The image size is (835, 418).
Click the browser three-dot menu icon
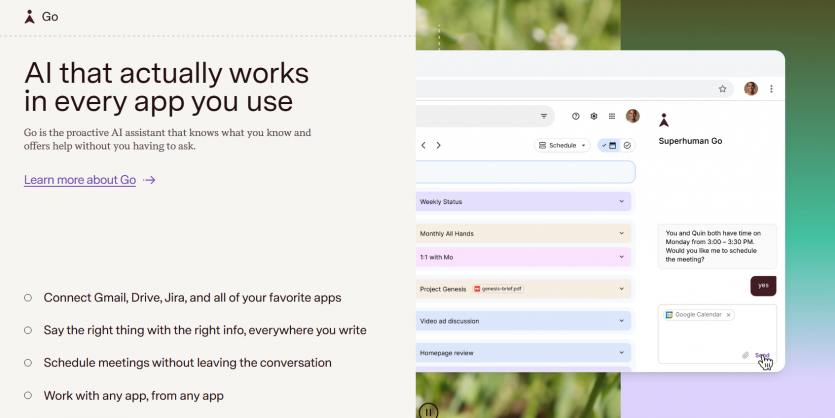[x=771, y=89]
